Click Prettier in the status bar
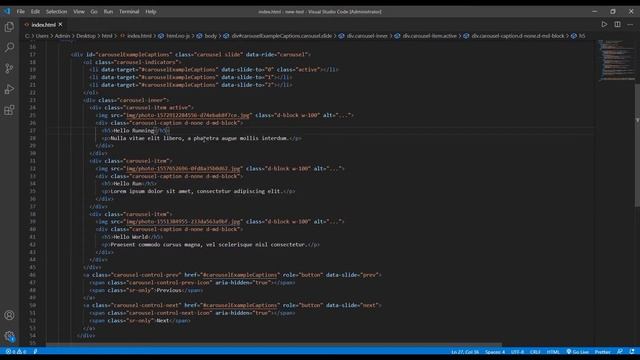 click(602, 351)
